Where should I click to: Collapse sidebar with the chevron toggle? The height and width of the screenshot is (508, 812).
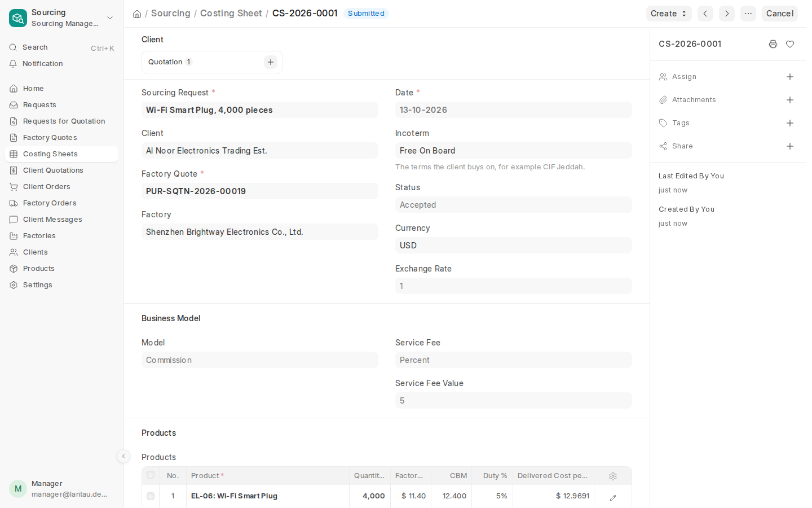coord(123,456)
